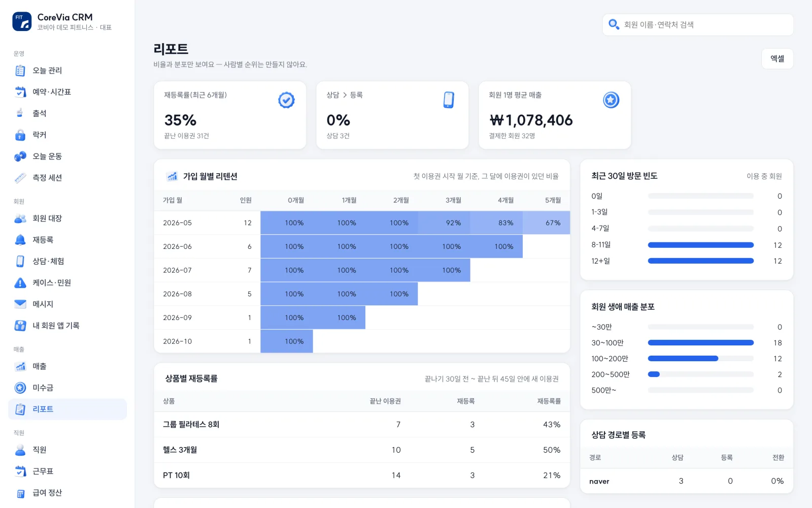
Task: Open the 상담·체험 phone icon
Action: [x=20, y=261]
